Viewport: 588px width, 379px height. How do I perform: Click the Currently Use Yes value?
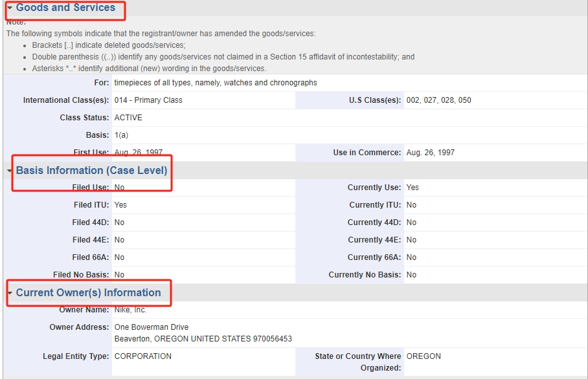pyautogui.click(x=413, y=188)
